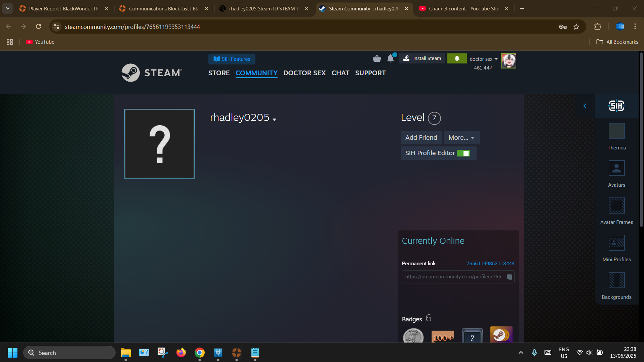Open the SIH logo panel
644x362 pixels.
616,106
